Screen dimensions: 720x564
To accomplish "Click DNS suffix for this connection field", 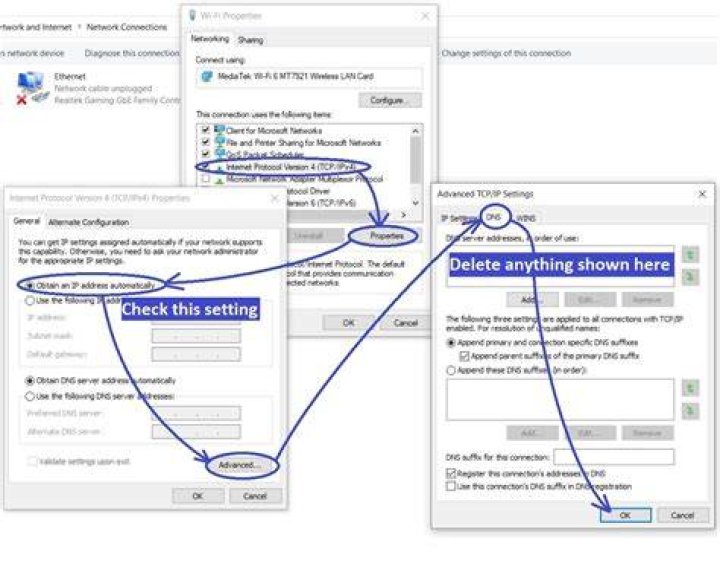I will tap(614, 457).
